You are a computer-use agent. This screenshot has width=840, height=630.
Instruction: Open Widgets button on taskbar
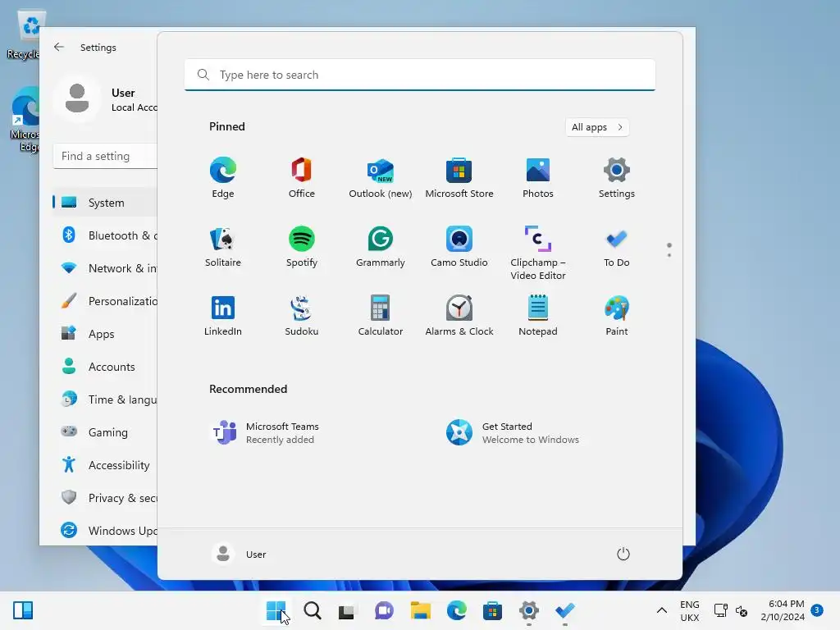click(x=23, y=610)
